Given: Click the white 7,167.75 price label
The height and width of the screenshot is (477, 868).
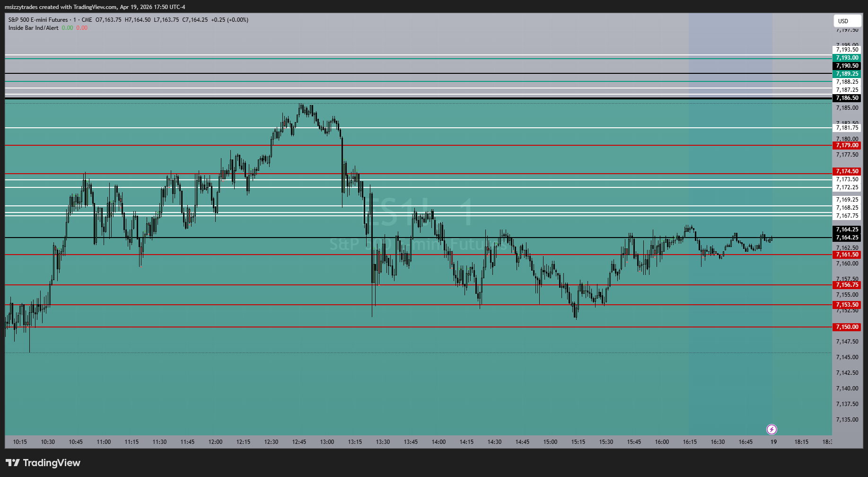Looking at the screenshot, I should tap(847, 216).
